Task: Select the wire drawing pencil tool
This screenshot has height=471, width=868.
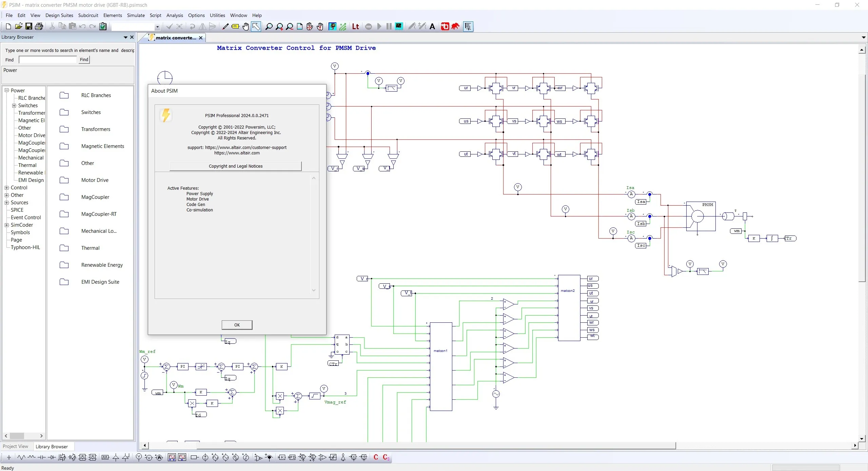Action: point(225,26)
